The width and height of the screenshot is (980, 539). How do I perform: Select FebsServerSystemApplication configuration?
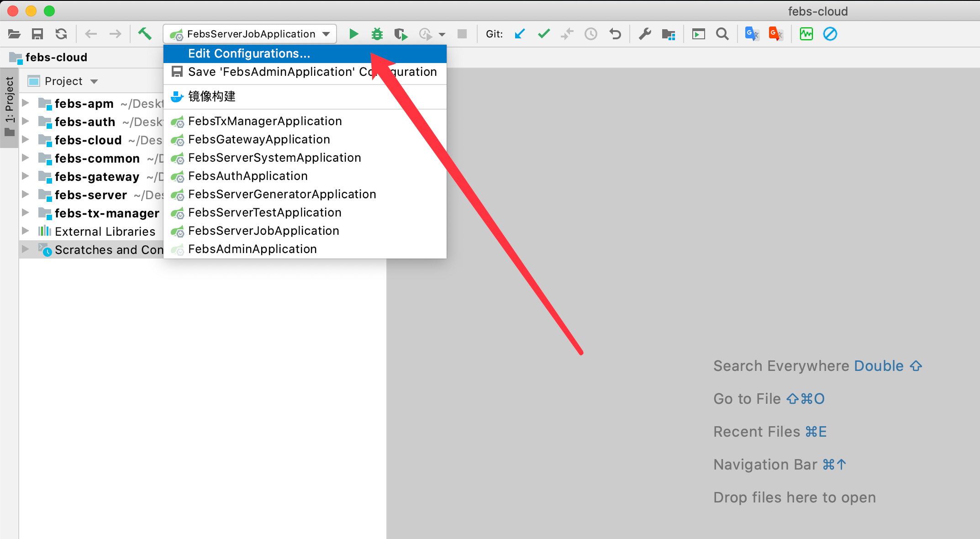tap(305, 158)
